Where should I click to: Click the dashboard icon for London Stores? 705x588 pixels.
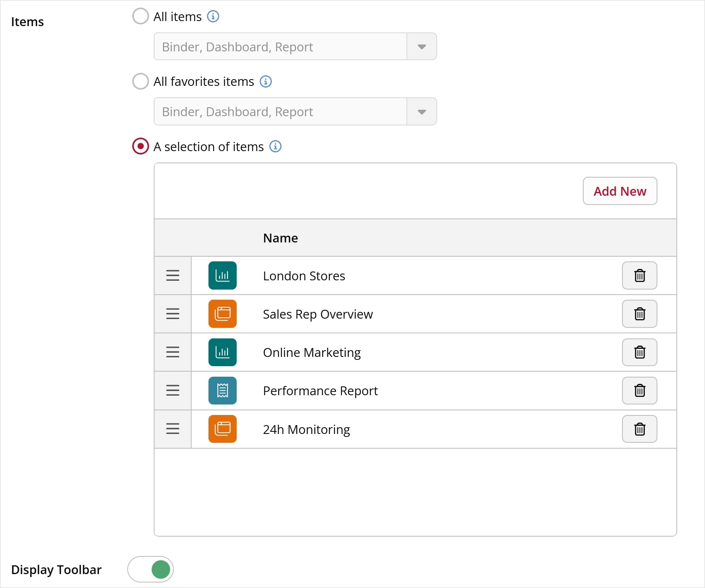[222, 276]
